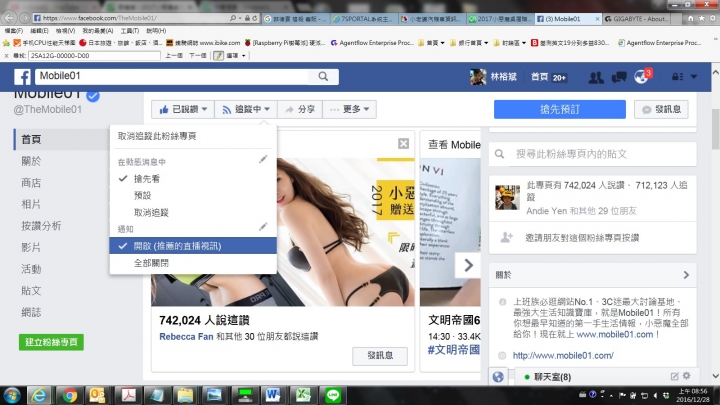The height and width of the screenshot is (405, 720).
Task: Click browser back arrow button
Action: [9, 18]
